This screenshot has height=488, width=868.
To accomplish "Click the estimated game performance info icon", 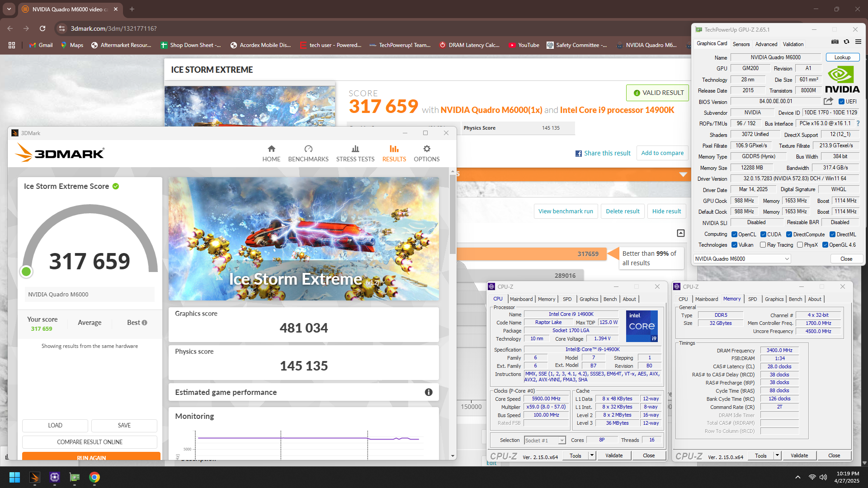I will point(429,392).
